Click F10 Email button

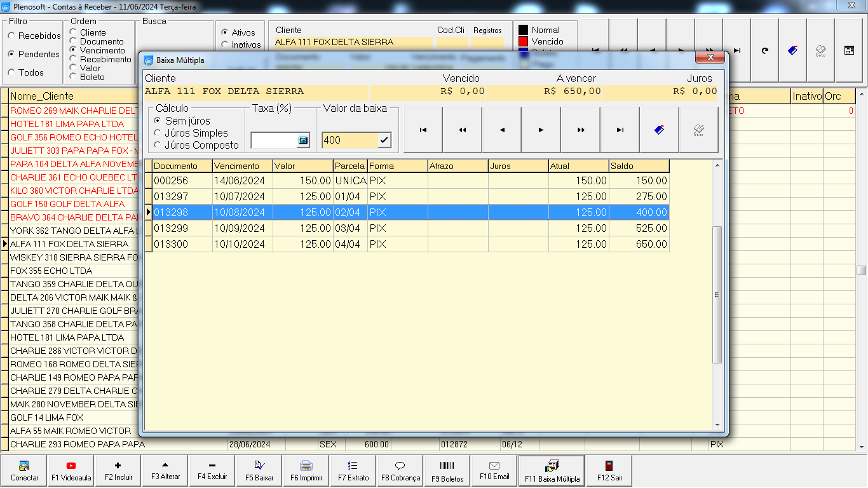pyautogui.click(x=494, y=471)
